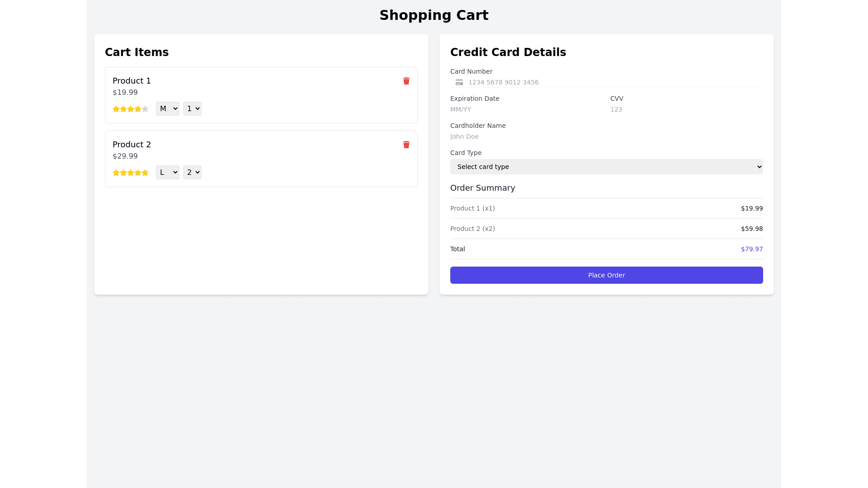Screen dimensions: 868x488
Task: Select the Cardholder Name input
Action: click(606, 136)
